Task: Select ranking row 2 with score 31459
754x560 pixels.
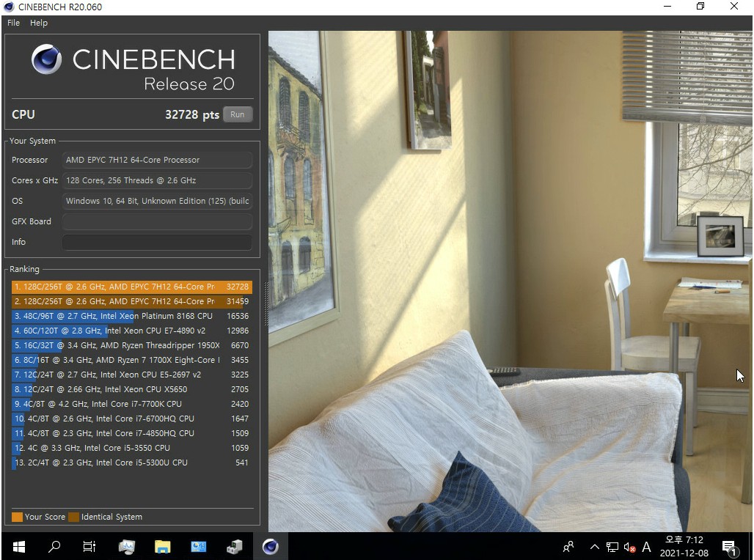Action: coord(132,301)
